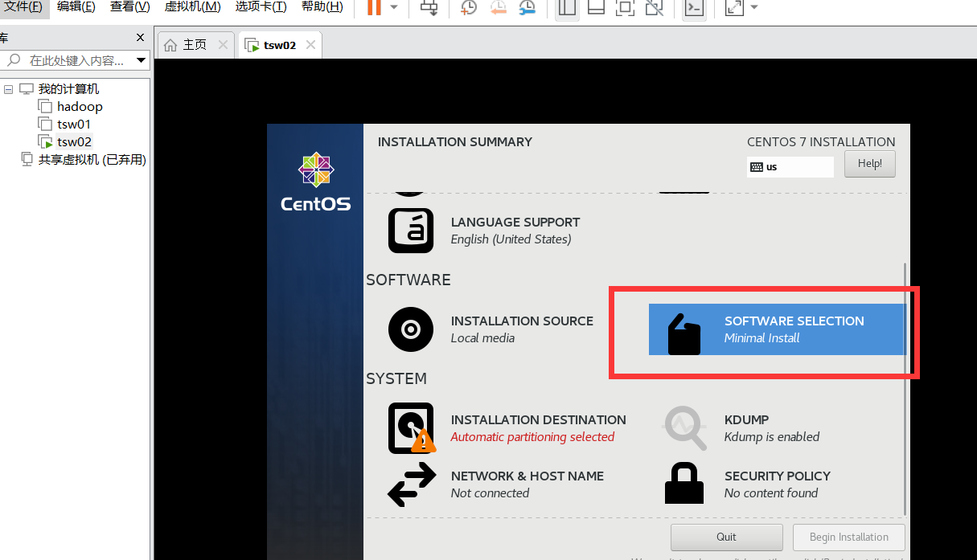Pause the running virtual machine
The height and width of the screenshot is (560, 977).
click(x=374, y=7)
